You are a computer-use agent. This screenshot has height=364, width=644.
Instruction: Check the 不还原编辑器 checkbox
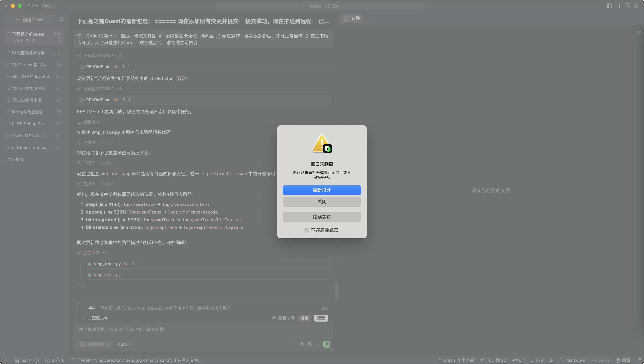[x=306, y=230]
